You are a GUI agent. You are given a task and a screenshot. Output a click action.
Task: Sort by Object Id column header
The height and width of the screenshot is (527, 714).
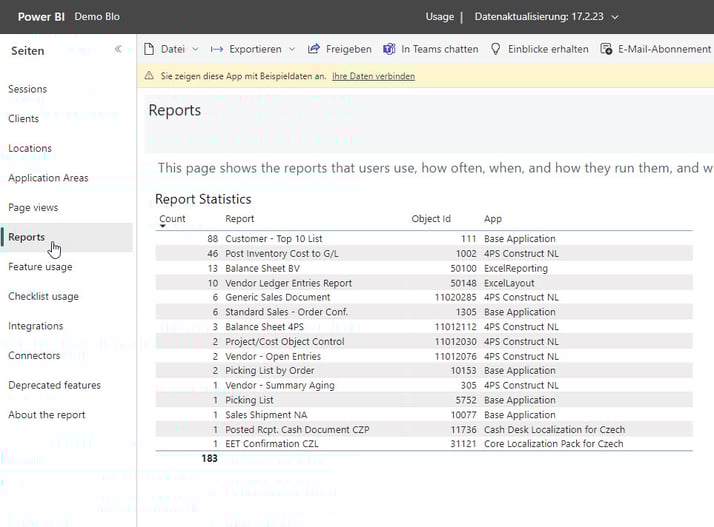(x=431, y=219)
